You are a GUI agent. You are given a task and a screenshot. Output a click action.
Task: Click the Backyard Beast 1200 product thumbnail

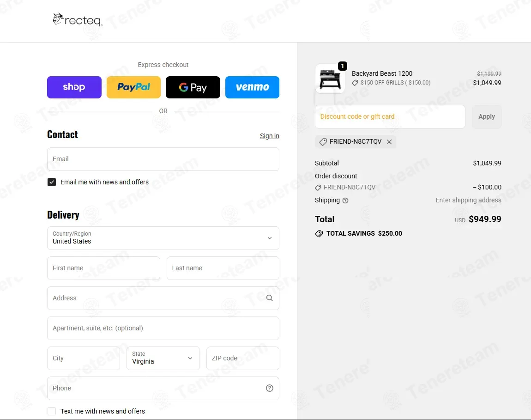tap(330, 79)
